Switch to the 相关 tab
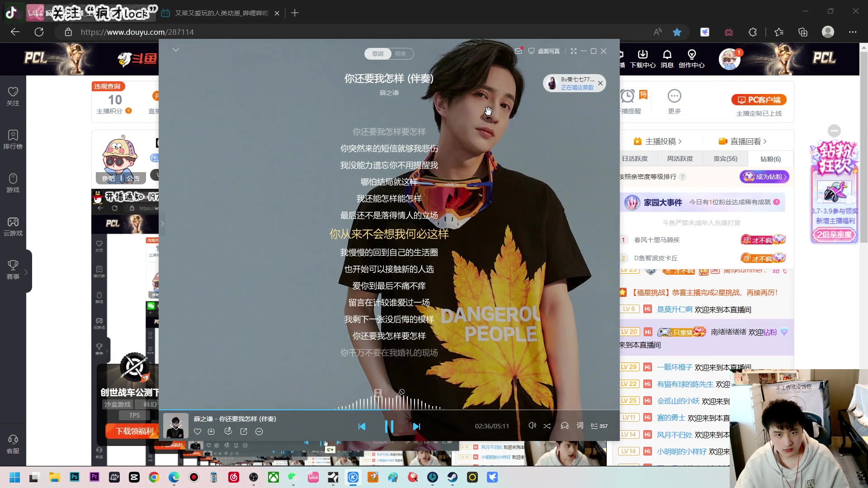This screenshot has height=488, width=868. tap(401, 54)
